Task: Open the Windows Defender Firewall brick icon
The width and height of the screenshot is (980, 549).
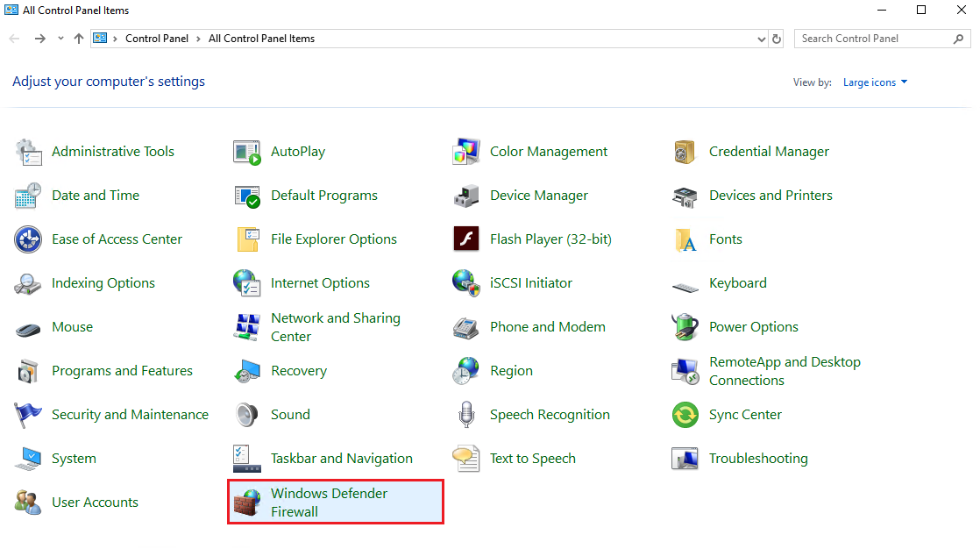Action: point(247,503)
